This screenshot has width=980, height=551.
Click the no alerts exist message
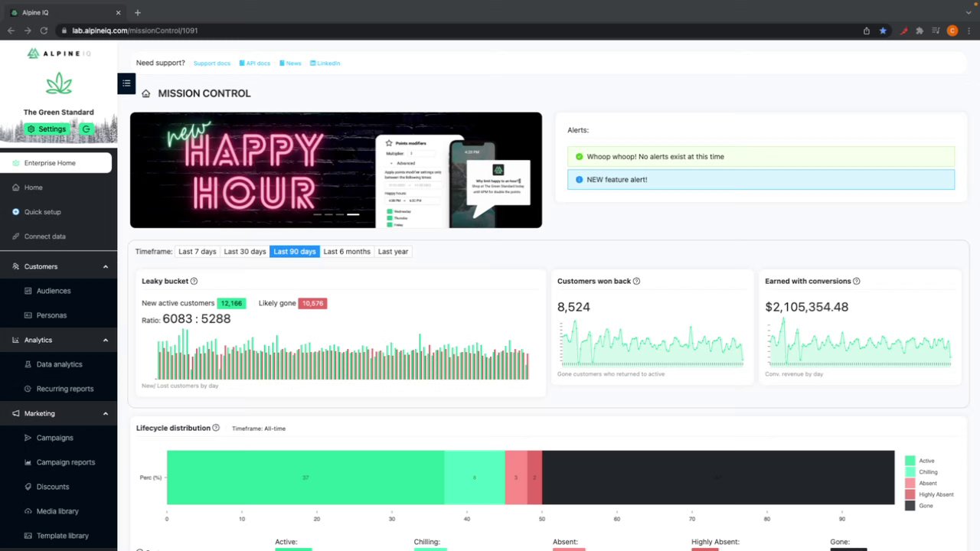tap(761, 156)
